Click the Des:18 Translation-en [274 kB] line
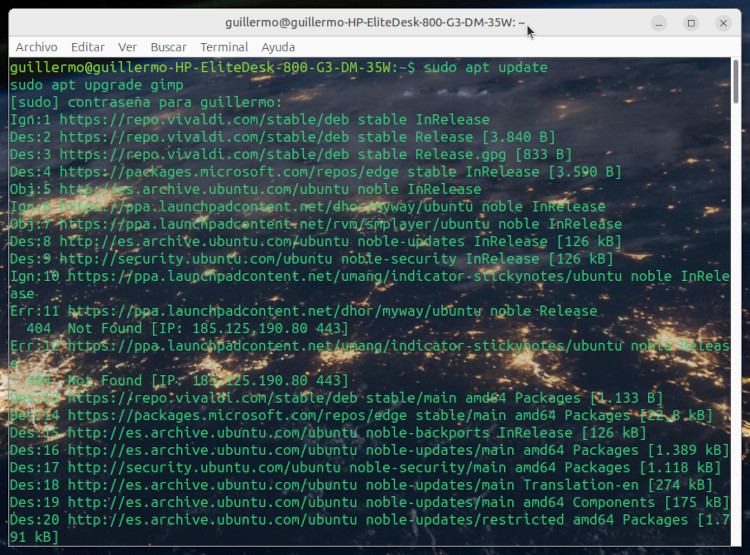This screenshot has width=750, height=555. click(x=362, y=485)
